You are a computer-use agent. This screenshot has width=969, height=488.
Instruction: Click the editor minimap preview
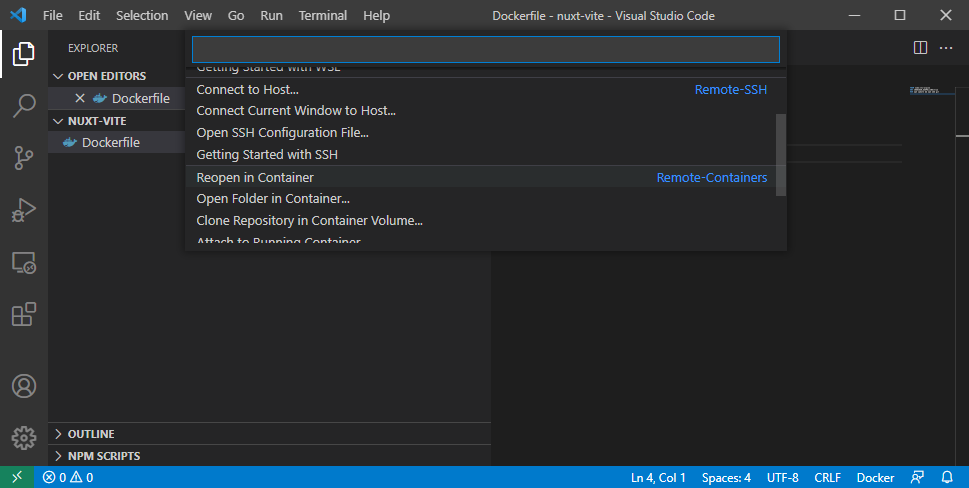click(x=933, y=91)
